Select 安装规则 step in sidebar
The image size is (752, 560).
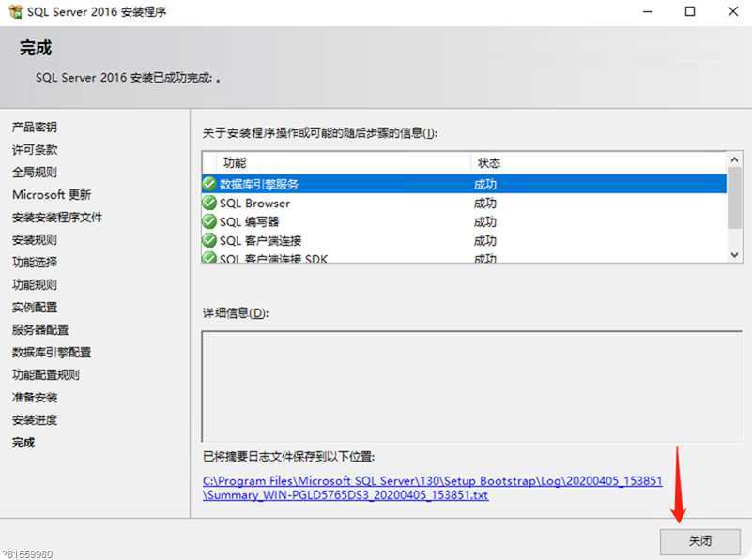coord(35,239)
